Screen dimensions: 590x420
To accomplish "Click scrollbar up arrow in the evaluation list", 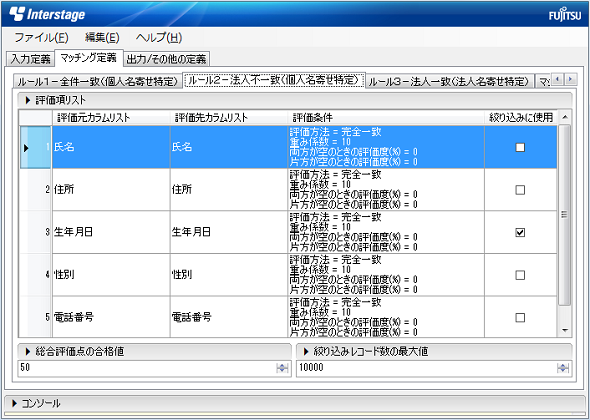I will [564, 117].
